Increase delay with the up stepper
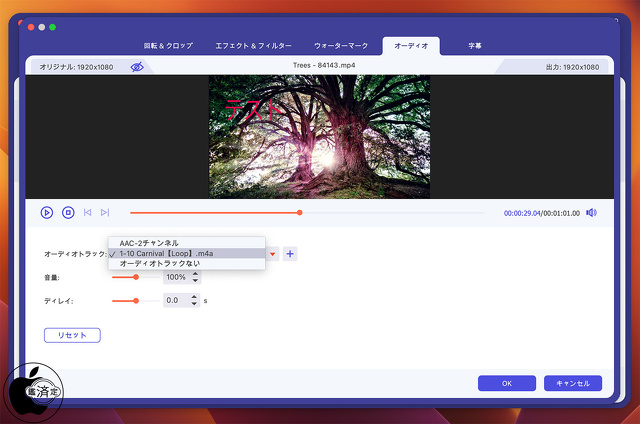This screenshot has height=424, width=640. [194, 297]
